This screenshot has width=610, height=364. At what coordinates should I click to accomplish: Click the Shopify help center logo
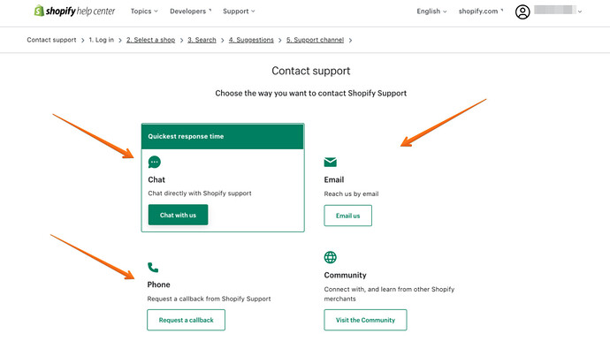click(74, 11)
